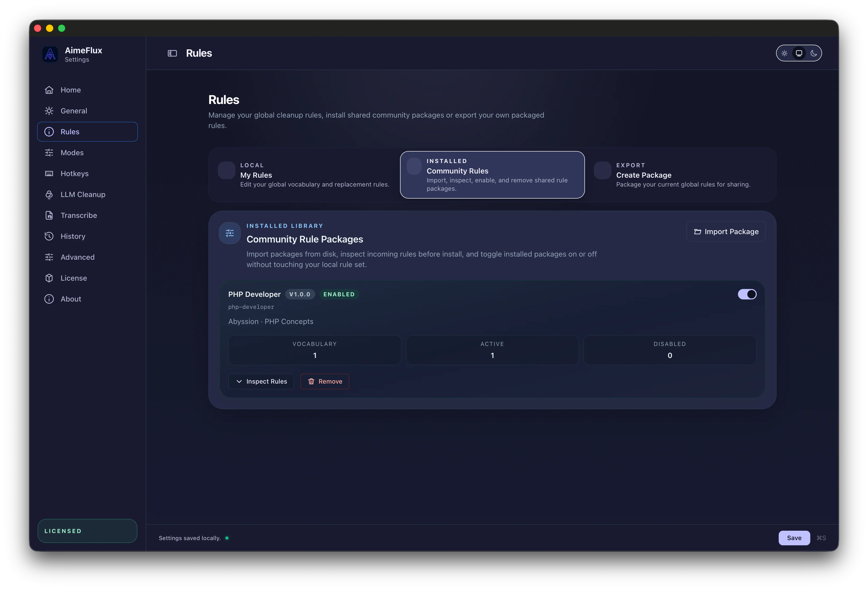The width and height of the screenshot is (868, 590).
Task: Click the Installed Library sliders icon
Action: point(230,233)
